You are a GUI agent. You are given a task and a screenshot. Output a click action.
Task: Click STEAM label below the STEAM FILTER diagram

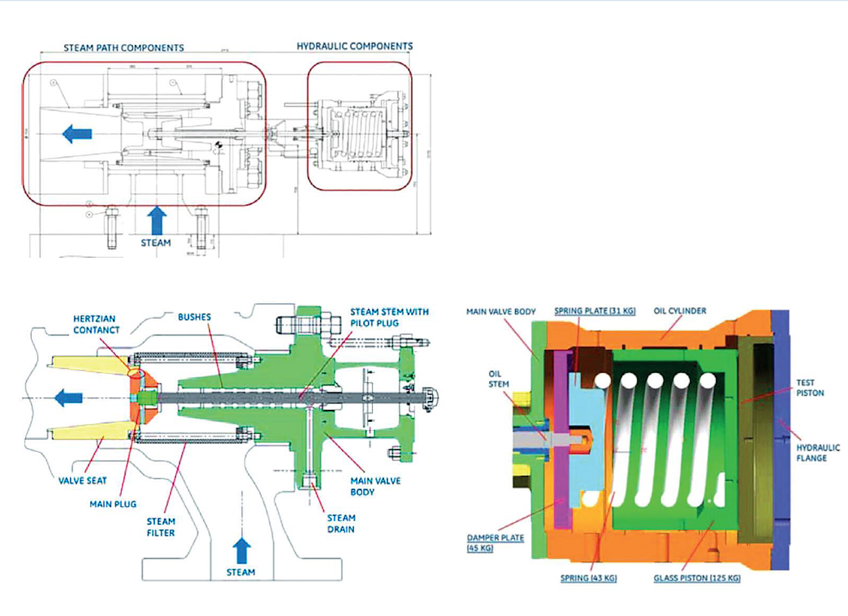pyautogui.click(x=241, y=572)
